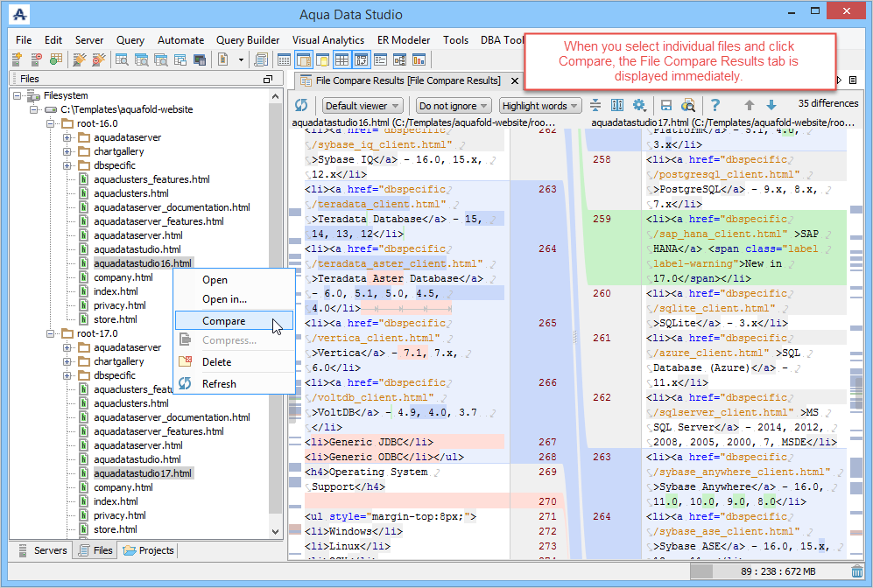Jump to next difference with down arrow
The height and width of the screenshot is (588, 873).
[771, 105]
